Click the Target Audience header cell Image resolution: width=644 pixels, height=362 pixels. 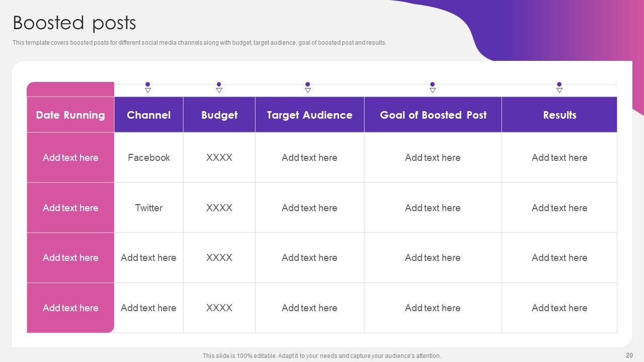309,115
